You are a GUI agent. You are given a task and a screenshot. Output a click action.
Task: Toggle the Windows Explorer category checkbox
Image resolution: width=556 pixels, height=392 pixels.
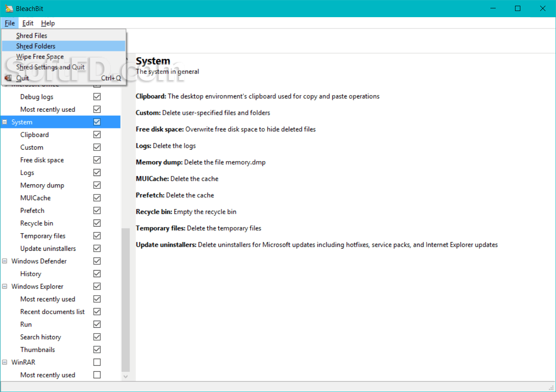point(97,286)
